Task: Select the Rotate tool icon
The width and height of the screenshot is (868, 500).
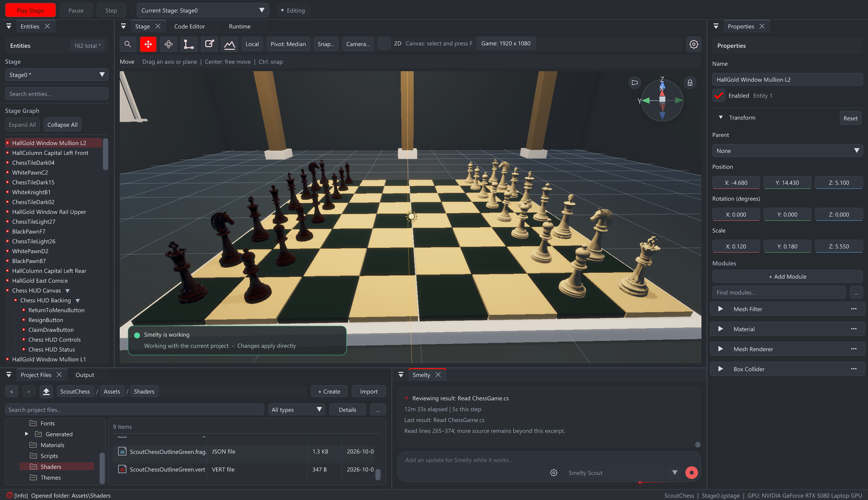Action: pos(168,44)
